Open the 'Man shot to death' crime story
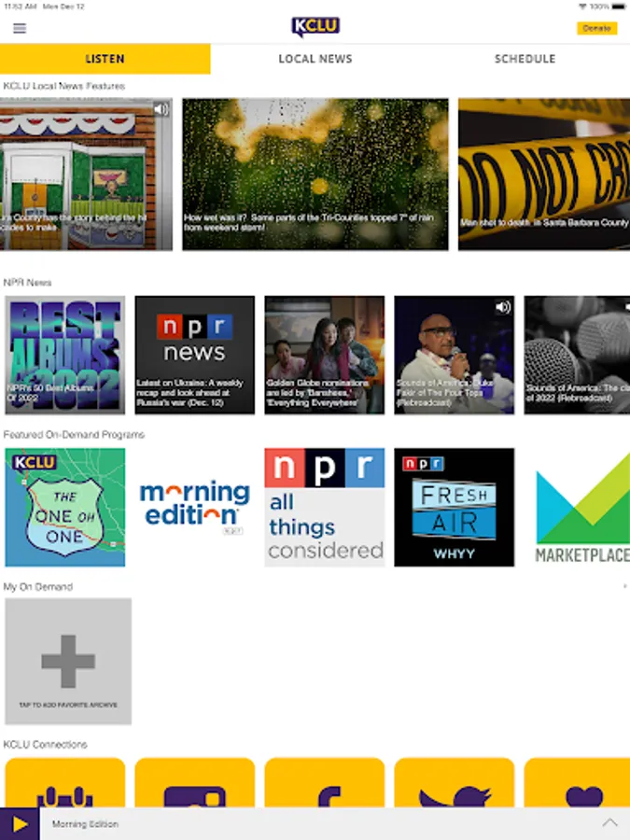630x840 pixels. pos(544,175)
